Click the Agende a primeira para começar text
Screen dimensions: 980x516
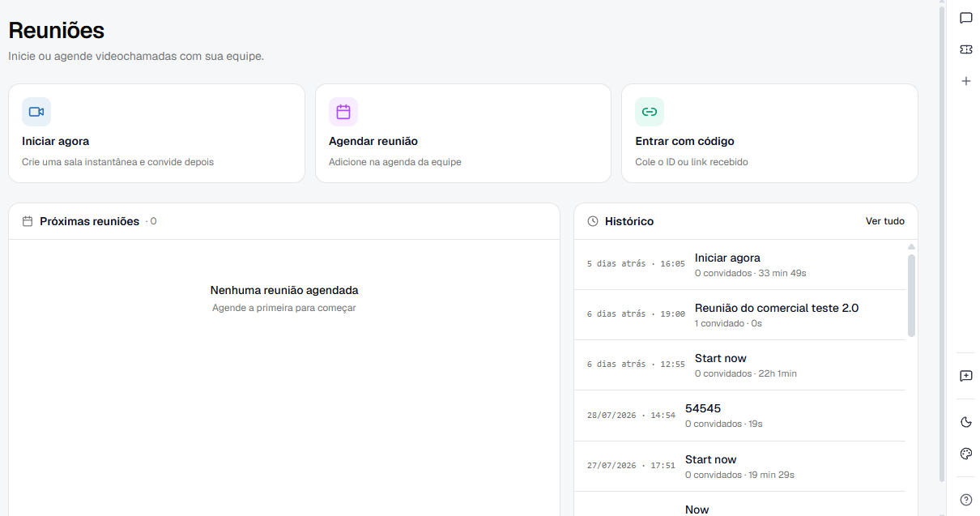coord(284,308)
